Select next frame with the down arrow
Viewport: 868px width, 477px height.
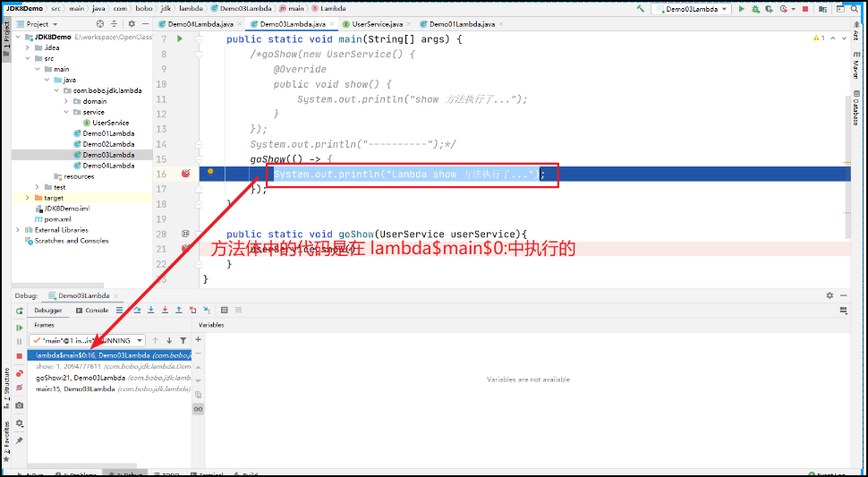click(x=169, y=341)
